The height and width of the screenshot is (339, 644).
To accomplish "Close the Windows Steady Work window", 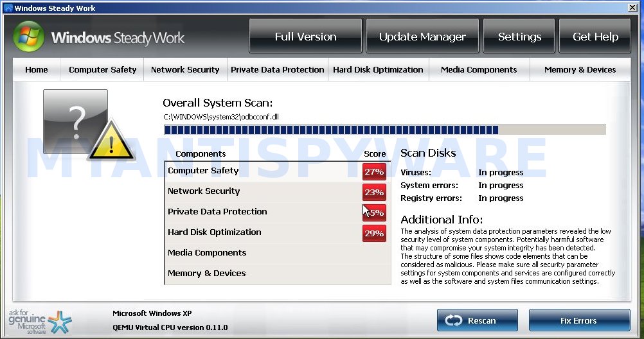I will tap(632, 8).
